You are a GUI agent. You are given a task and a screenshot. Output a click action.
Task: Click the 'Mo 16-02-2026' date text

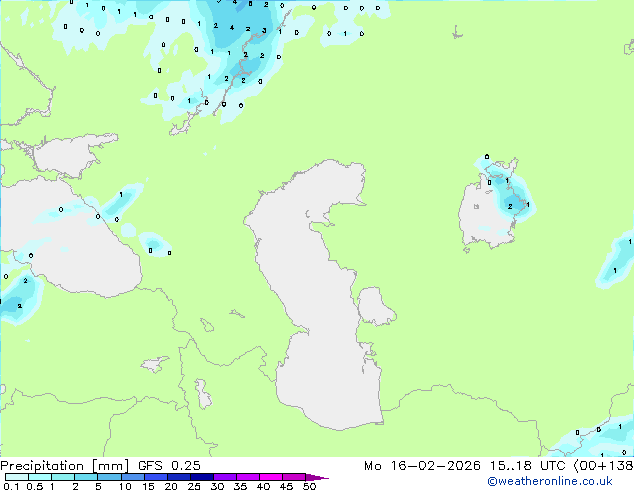point(422,466)
